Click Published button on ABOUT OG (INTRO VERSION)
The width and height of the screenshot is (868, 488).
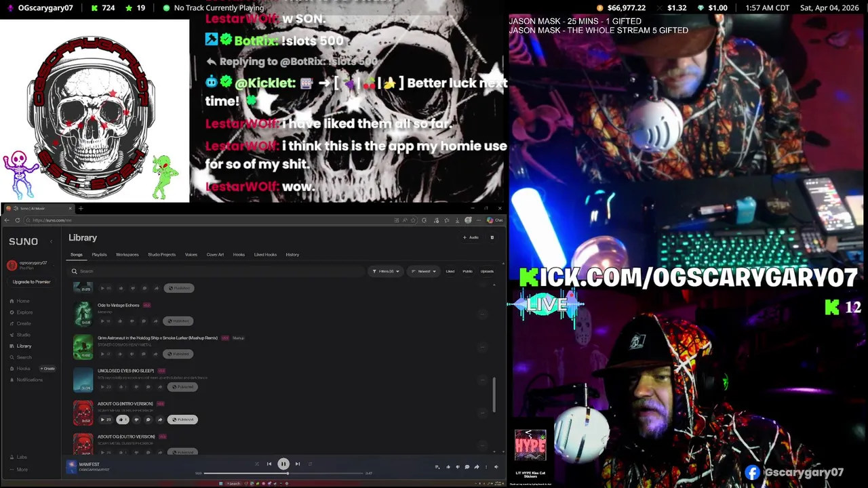pyautogui.click(x=182, y=420)
